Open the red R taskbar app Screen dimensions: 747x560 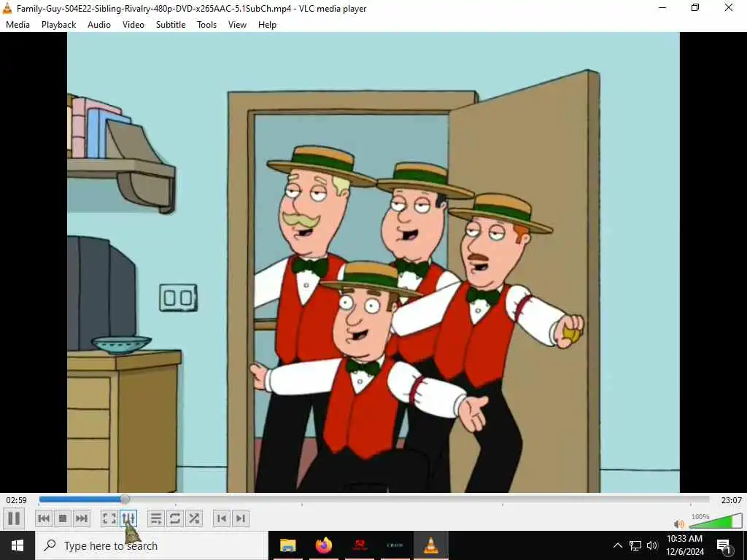pyautogui.click(x=360, y=545)
